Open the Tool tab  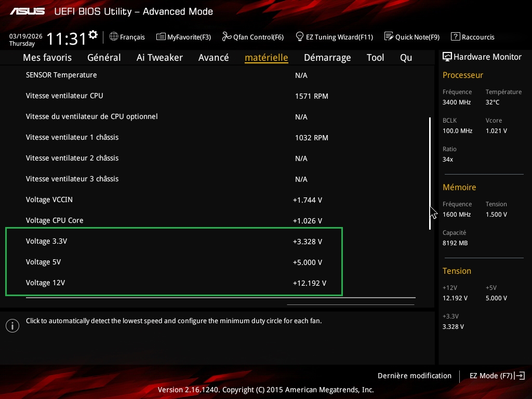click(x=375, y=58)
